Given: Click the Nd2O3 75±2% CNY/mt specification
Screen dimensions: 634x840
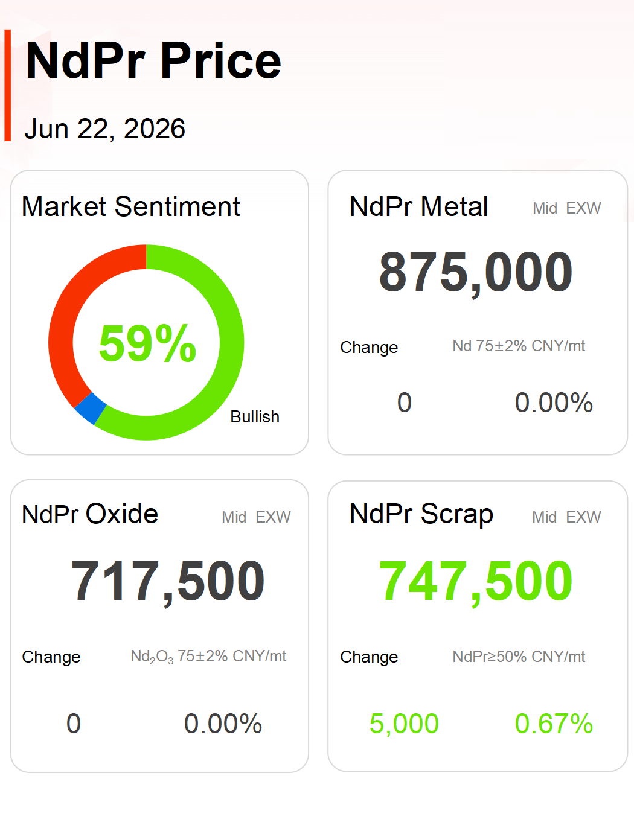Looking at the screenshot, I should pyautogui.click(x=208, y=657).
